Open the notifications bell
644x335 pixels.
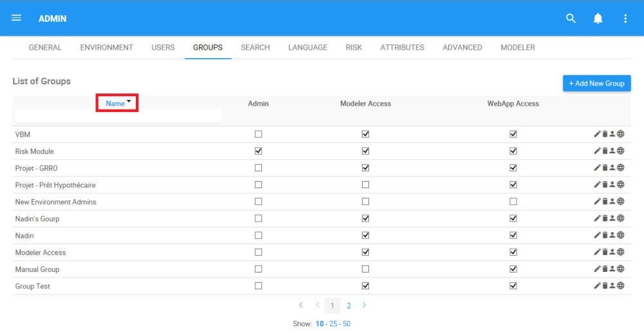point(598,19)
